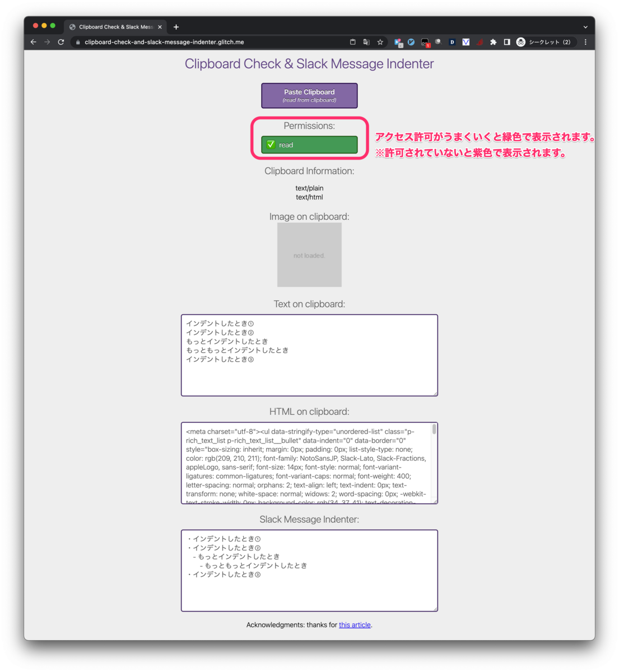The width and height of the screenshot is (619, 672).
Task: Close the Clipboard Check & Slack tab
Action: pos(160,27)
